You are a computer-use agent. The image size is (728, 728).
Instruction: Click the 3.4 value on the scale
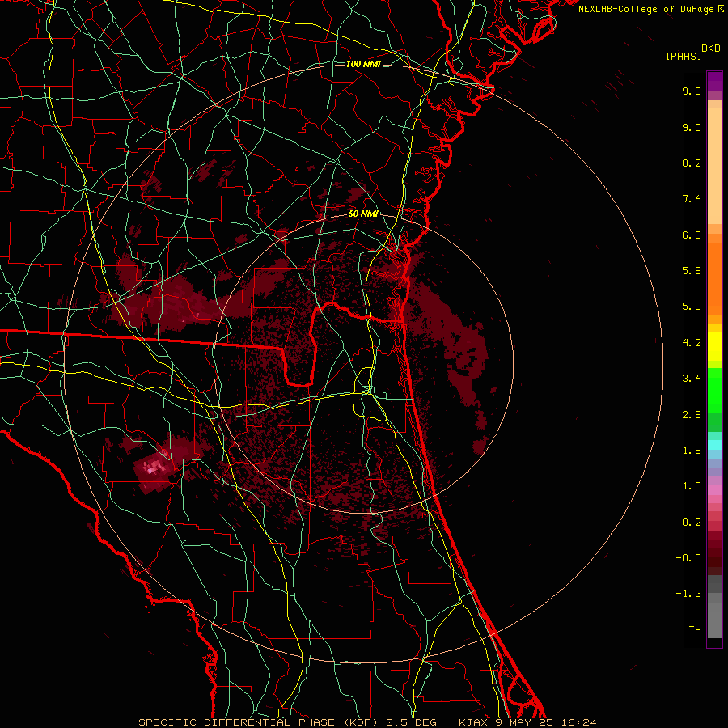click(692, 379)
